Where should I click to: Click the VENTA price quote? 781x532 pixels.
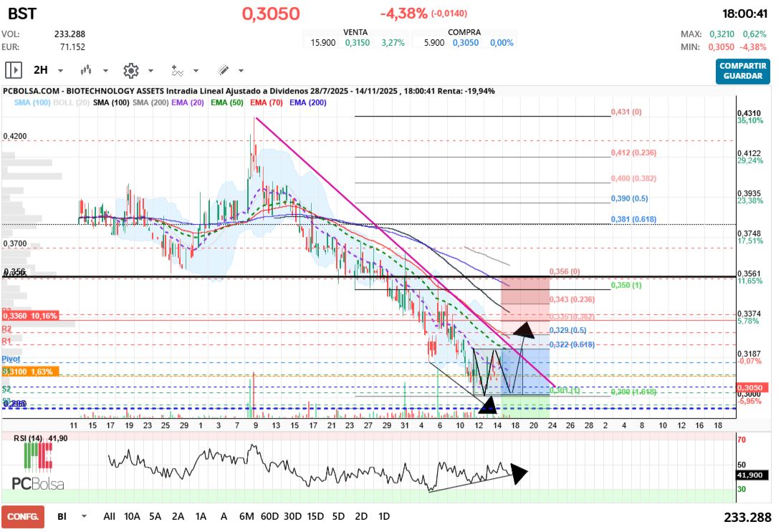tap(355, 37)
